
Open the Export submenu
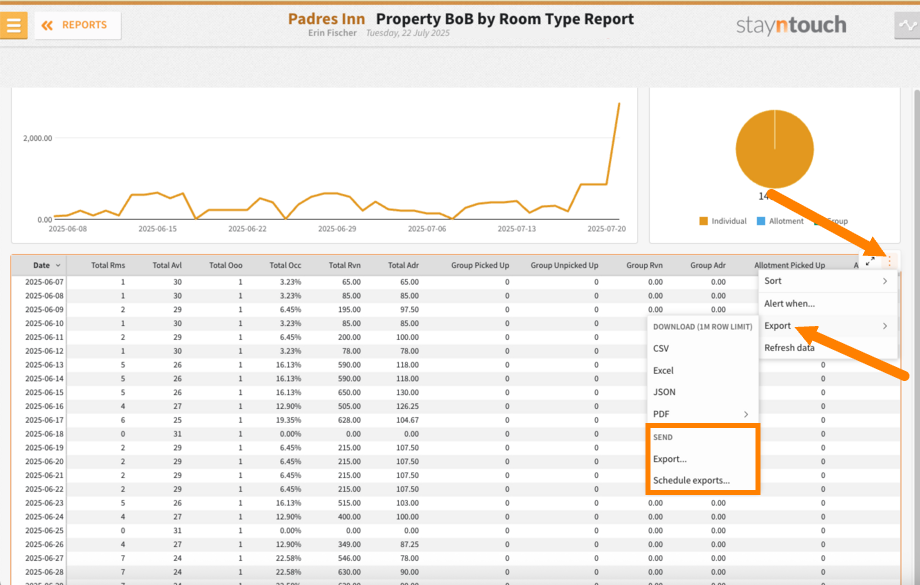[827, 326]
